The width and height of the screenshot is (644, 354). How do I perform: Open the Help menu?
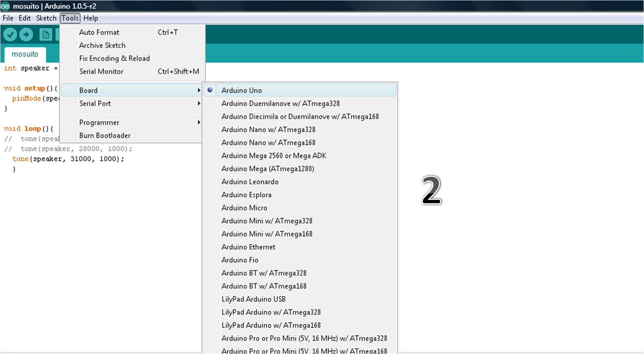point(91,18)
